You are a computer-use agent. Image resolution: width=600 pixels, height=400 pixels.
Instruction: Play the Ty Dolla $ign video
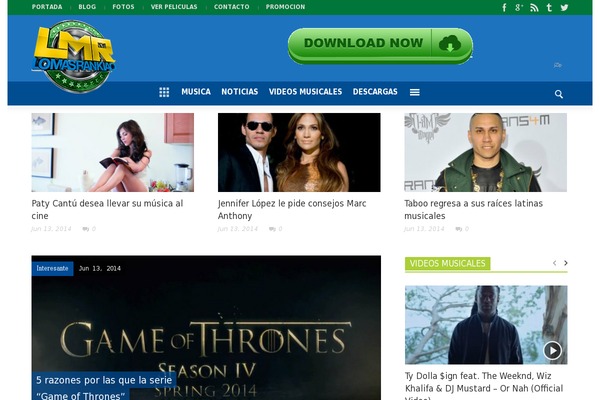click(x=552, y=350)
